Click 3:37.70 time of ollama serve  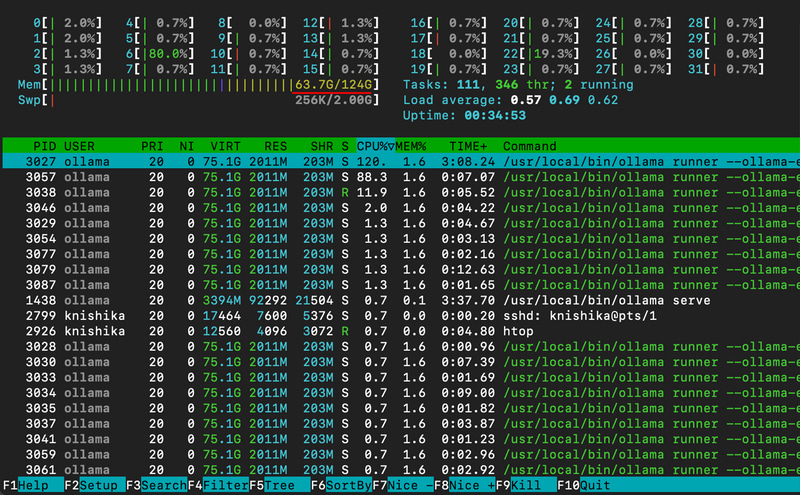[468, 301]
